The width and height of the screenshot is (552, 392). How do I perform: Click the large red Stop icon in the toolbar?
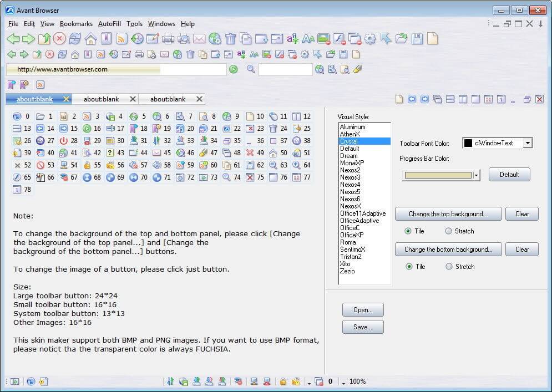point(59,39)
